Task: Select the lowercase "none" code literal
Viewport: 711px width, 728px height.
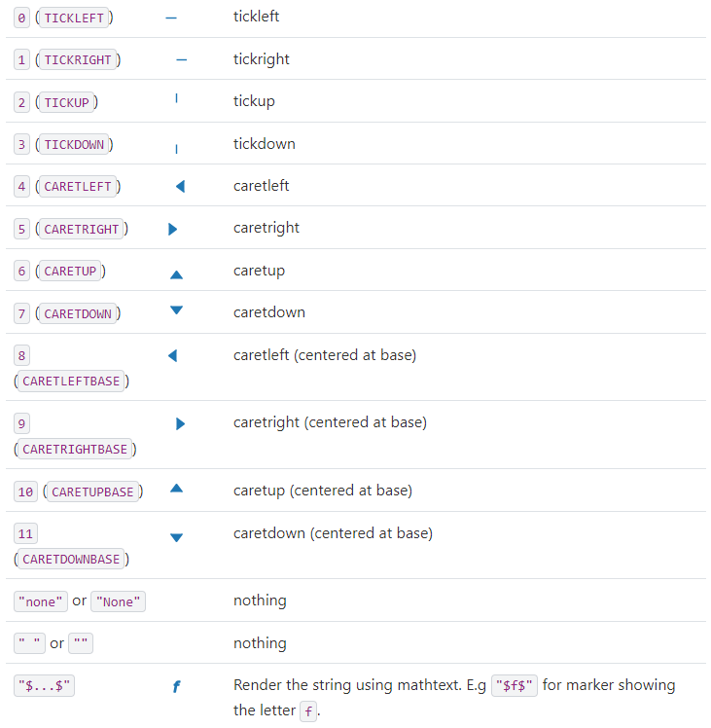Action: coord(41,601)
